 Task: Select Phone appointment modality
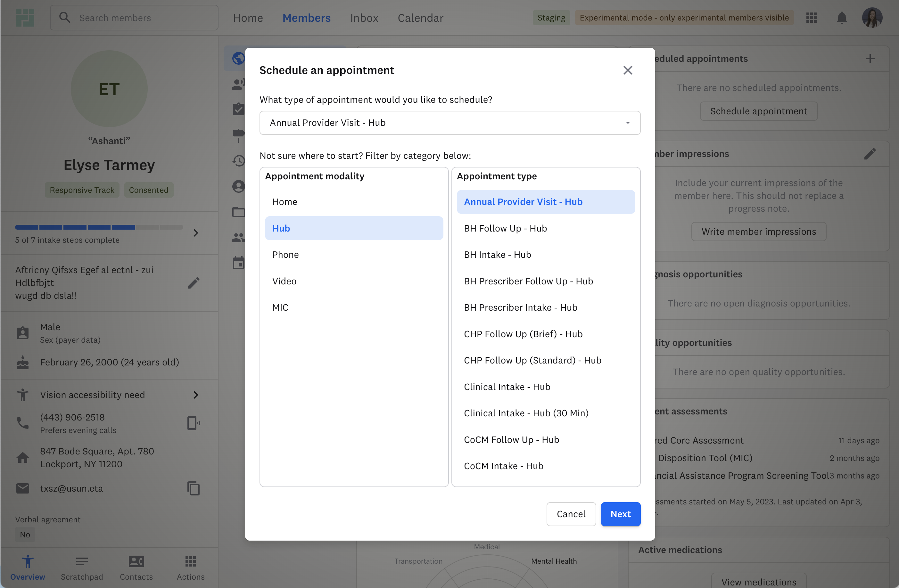(354, 255)
